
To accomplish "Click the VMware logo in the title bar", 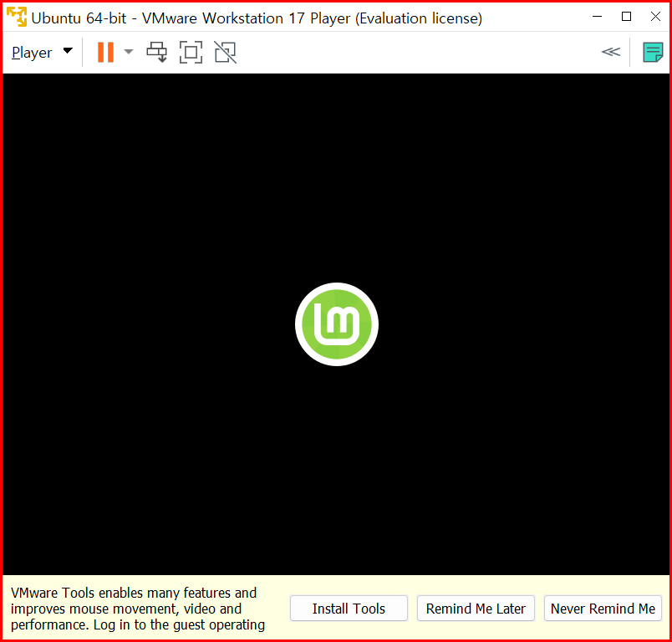I will [x=17, y=18].
